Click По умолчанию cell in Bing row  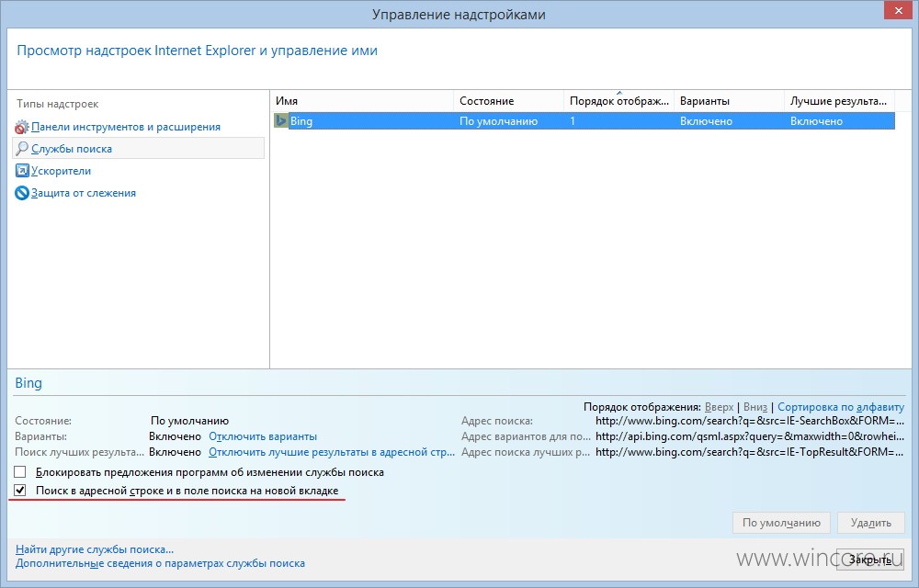(x=498, y=121)
